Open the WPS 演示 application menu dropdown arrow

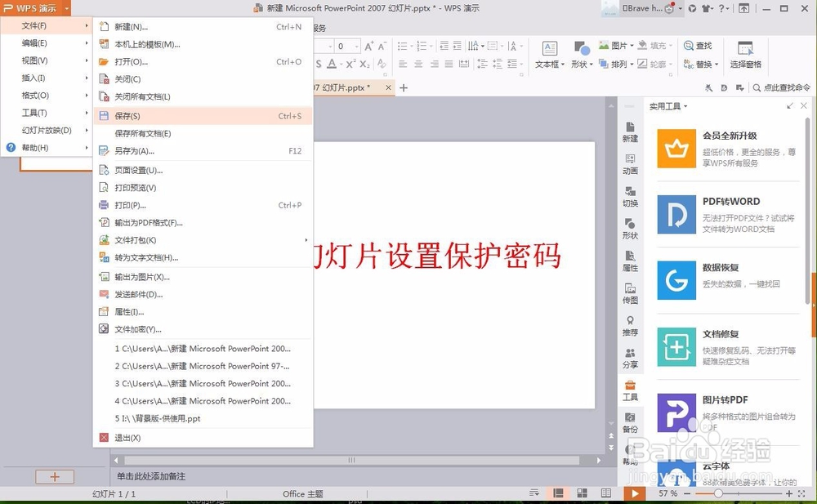(67, 8)
